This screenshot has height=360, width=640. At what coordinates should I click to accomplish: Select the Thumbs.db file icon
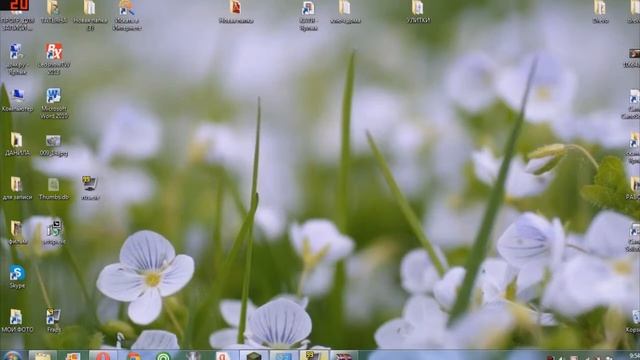54,188
